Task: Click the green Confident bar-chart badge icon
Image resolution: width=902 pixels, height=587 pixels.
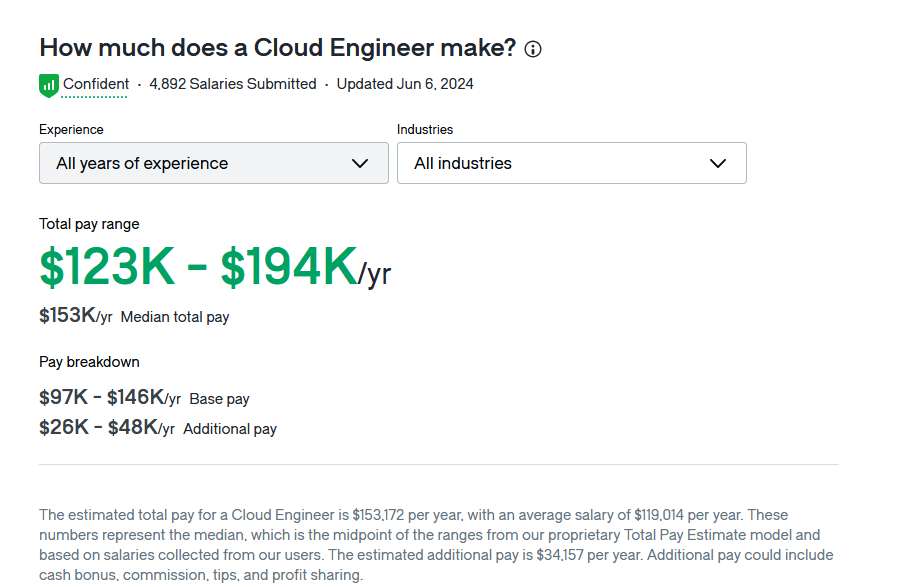Action: [x=48, y=86]
